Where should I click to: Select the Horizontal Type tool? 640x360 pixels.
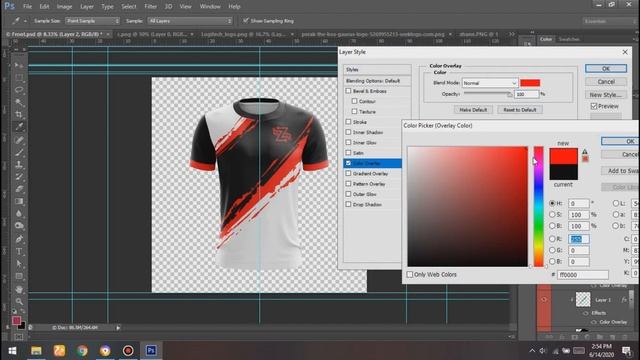19,251
